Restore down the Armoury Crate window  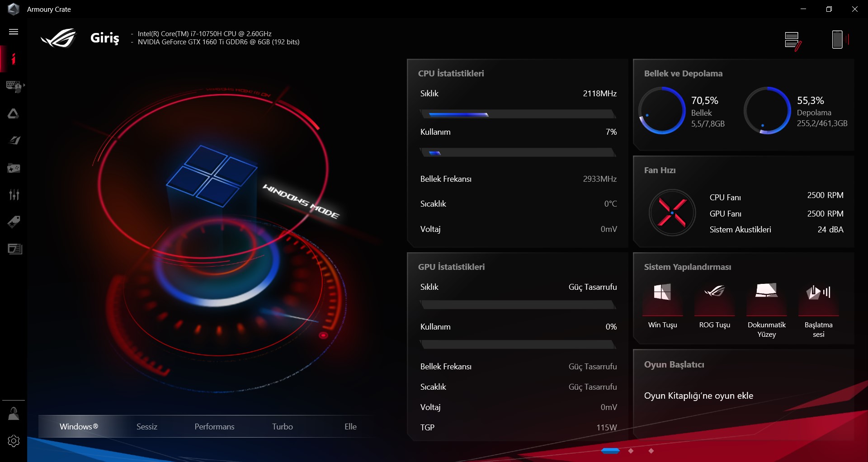[829, 9]
